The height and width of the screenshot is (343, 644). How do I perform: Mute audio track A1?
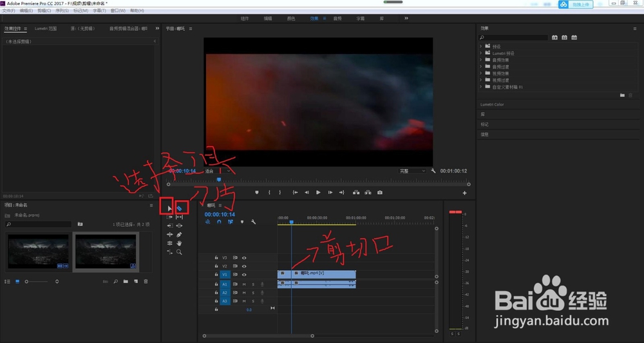coord(244,284)
